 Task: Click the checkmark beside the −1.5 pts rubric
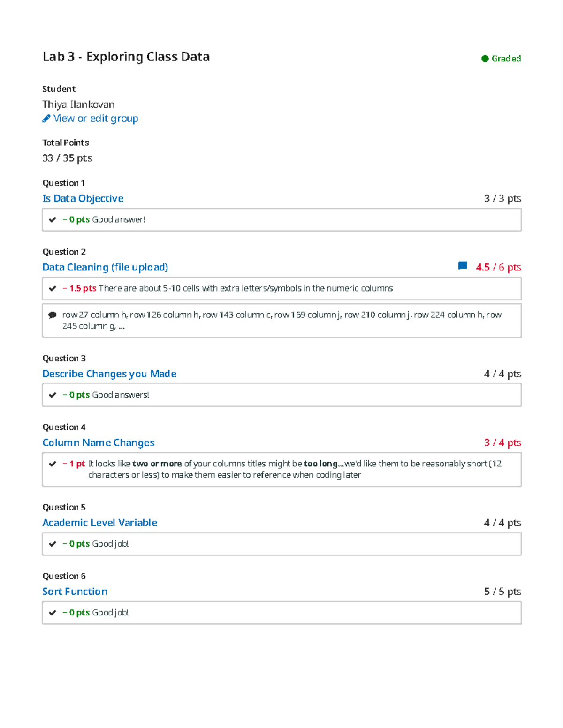click(x=53, y=288)
